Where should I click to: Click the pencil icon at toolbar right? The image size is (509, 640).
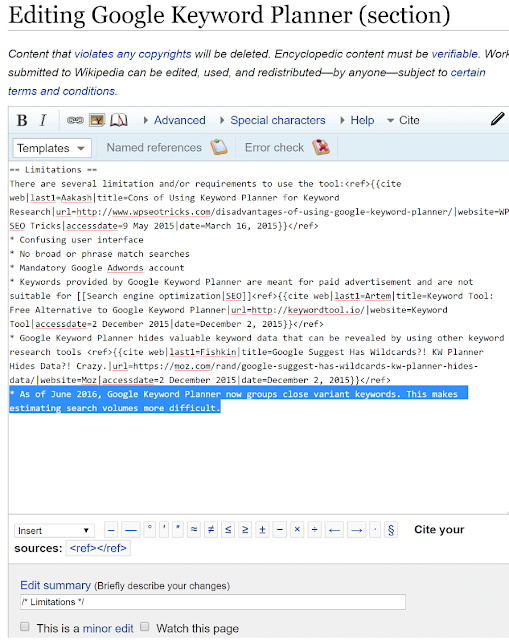tap(498, 120)
